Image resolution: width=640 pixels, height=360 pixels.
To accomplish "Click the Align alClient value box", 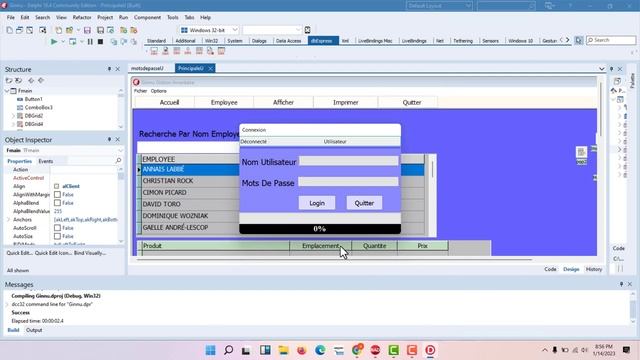I will (85, 186).
